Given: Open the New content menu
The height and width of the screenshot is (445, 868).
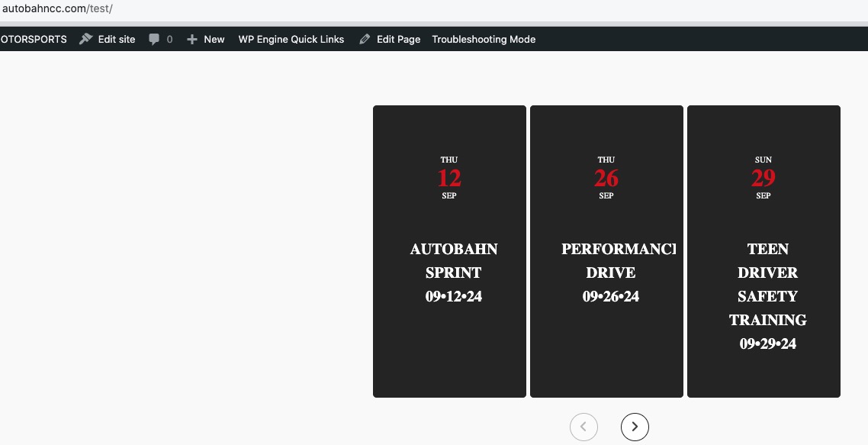Looking at the screenshot, I should coord(205,40).
